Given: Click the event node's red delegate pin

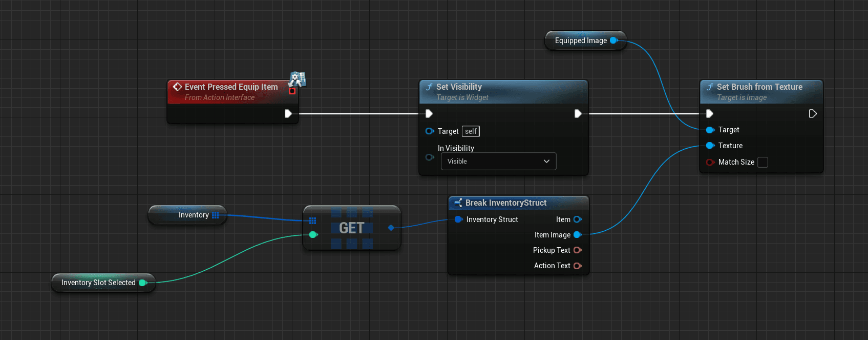Looking at the screenshot, I should click(x=292, y=91).
